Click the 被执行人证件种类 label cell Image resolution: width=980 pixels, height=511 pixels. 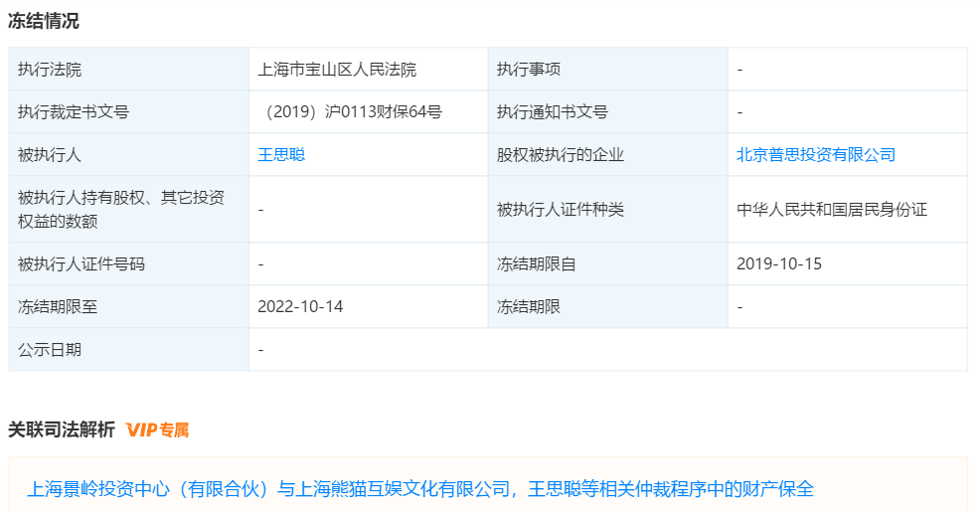pos(561,210)
